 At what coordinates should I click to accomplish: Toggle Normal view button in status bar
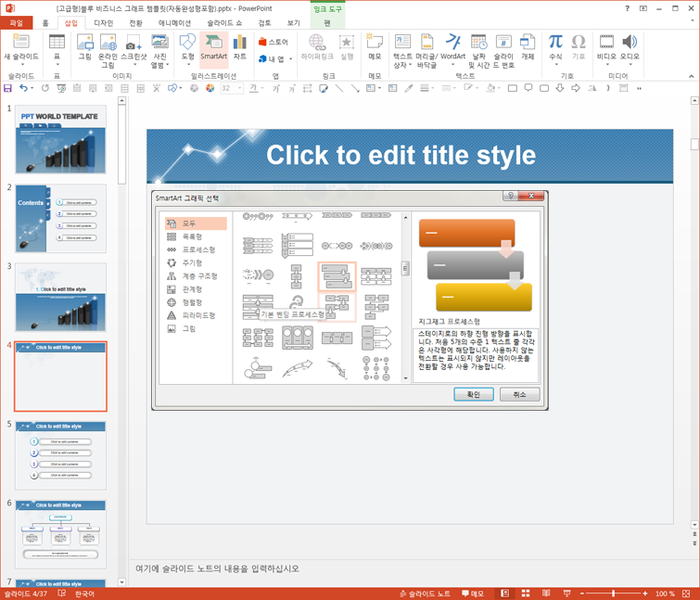(505, 594)
